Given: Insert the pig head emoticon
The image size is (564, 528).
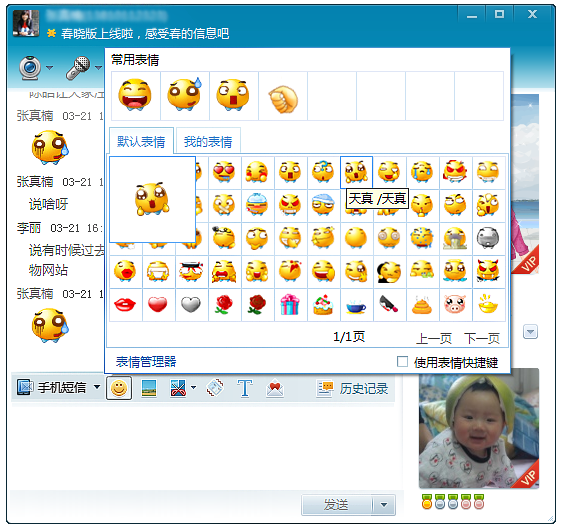Looking at the screenshot, I should pyautogui.click(x=455, y=305).
